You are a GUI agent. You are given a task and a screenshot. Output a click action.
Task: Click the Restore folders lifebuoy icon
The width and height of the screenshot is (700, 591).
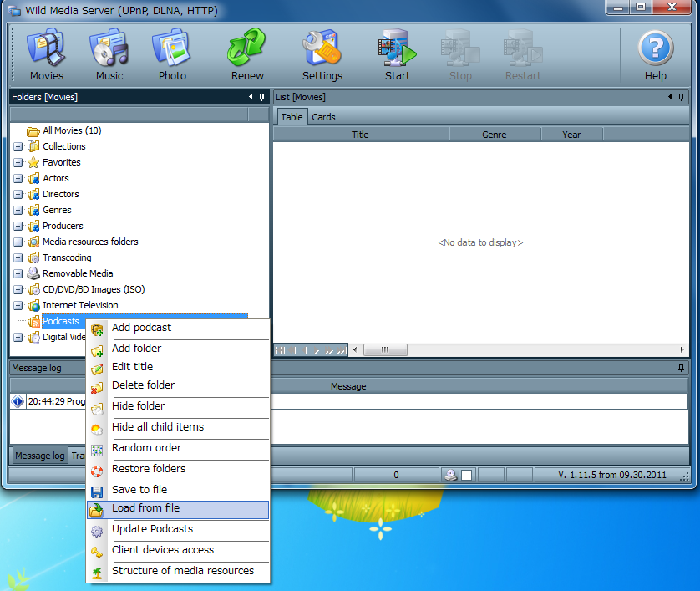pyautogui.click(x=97, y=471)
